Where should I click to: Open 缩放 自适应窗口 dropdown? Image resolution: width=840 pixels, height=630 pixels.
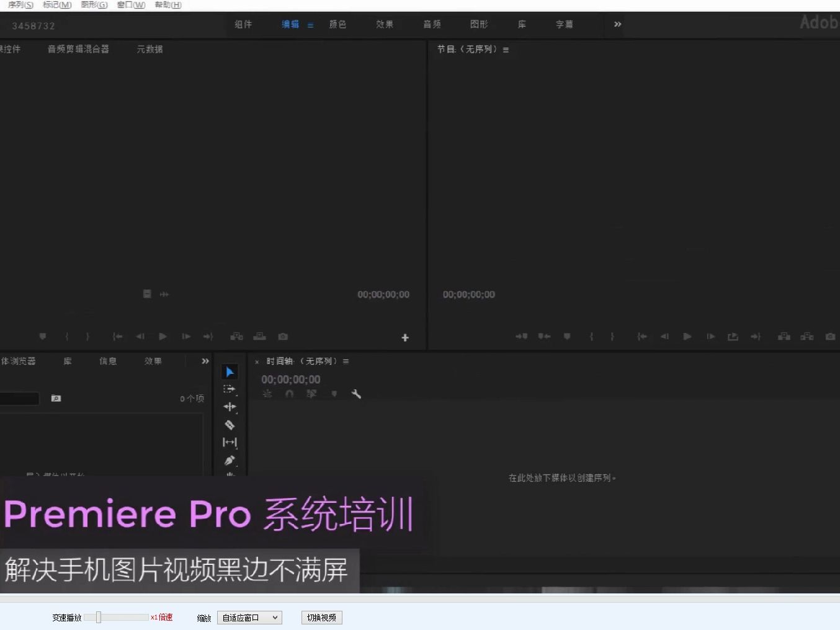coord(249,618)
